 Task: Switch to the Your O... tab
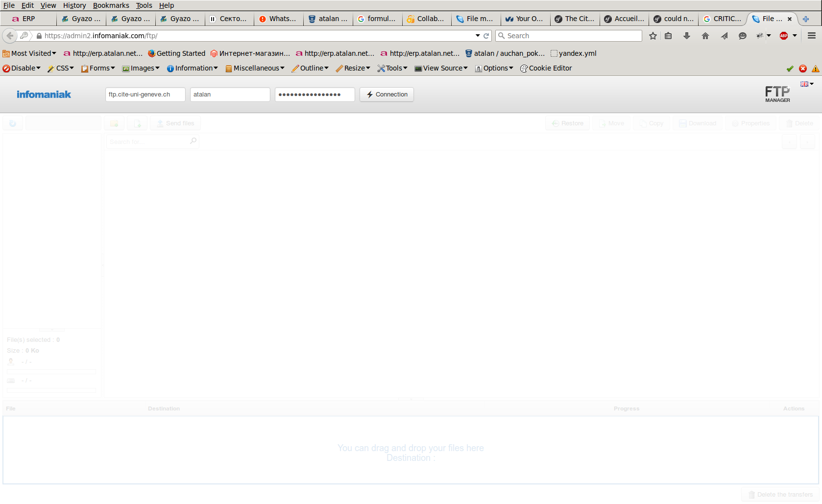tap(525, 19)
